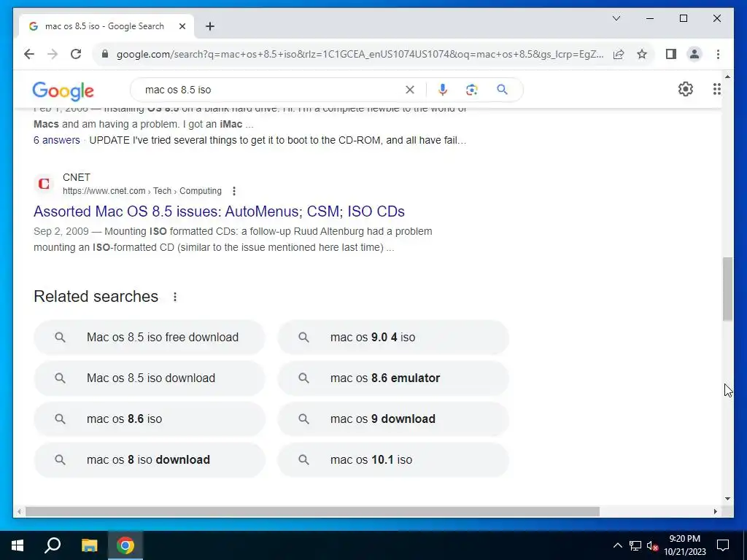Screen dimensions: 747x560
Task: Click the vertical scrollbar thumb
Action: pos(727,289)
